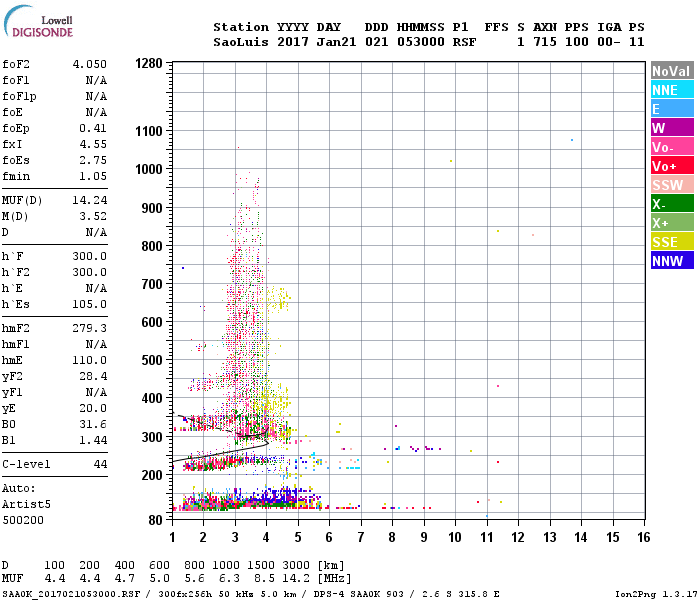Click the Artist5 label
This screenshot has width=700, height=600.
click(26, 504)
